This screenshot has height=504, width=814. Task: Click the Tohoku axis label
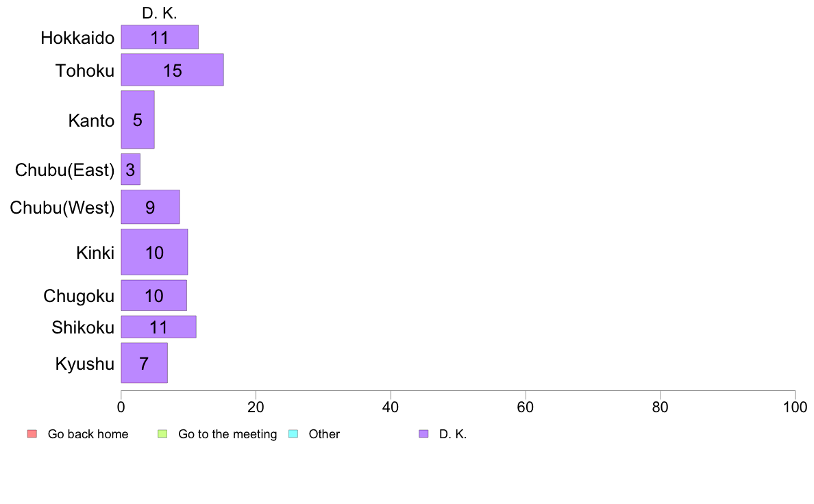pos(85,71)
